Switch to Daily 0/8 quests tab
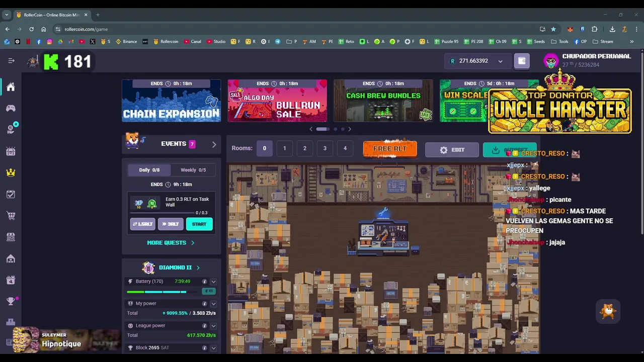This screenshot has width=644, height=362. coord(149,170)
